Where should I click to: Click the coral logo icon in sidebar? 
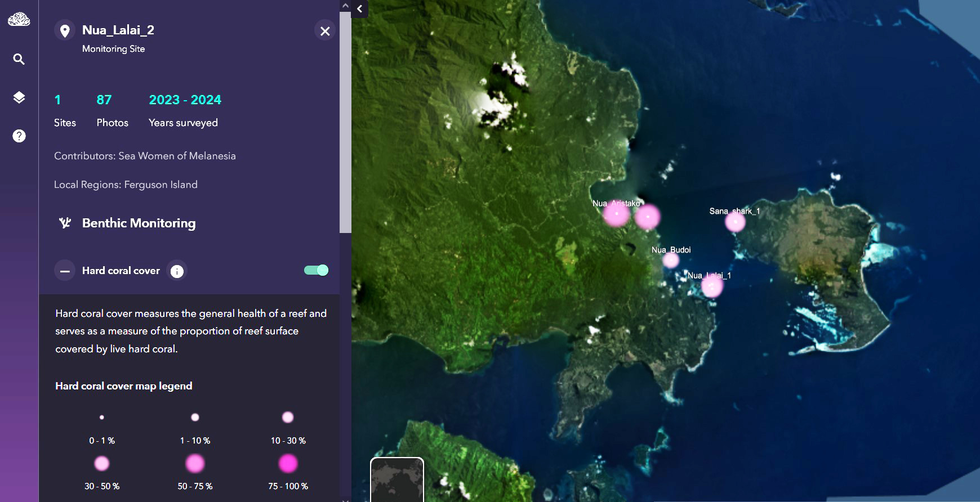click(x=19, y=20)
